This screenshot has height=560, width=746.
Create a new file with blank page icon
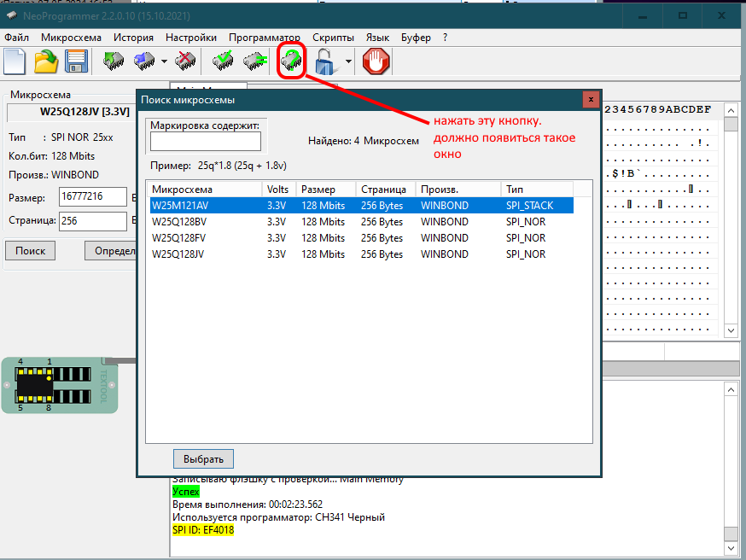pos(15,61)
